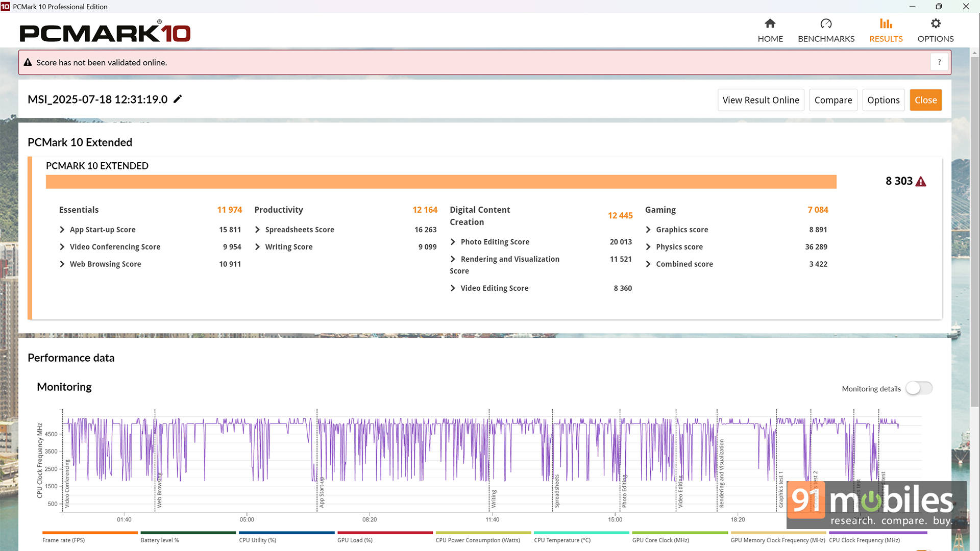
Task: Click the orange PCMark 10 Extended score bar
Action: point(441,182)
